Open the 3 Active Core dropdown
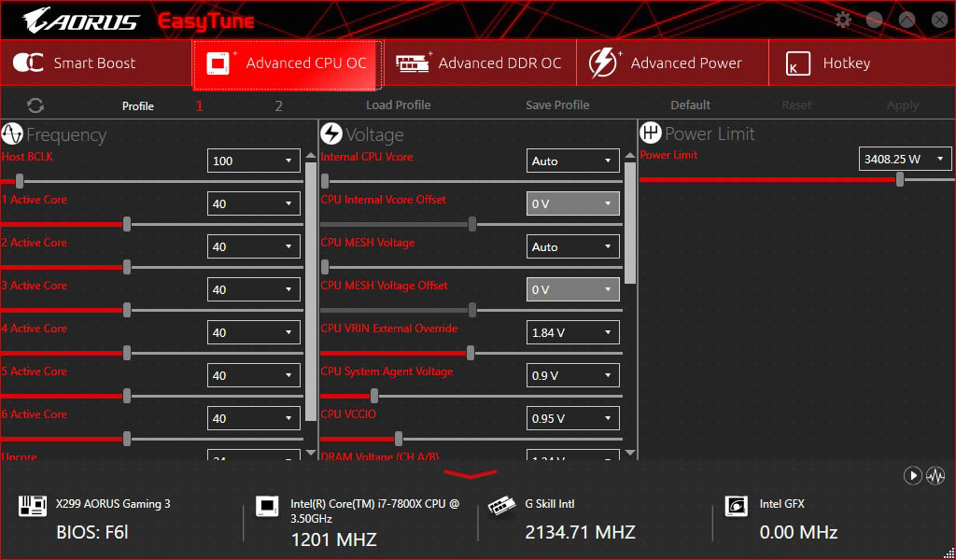 point(254,289)
